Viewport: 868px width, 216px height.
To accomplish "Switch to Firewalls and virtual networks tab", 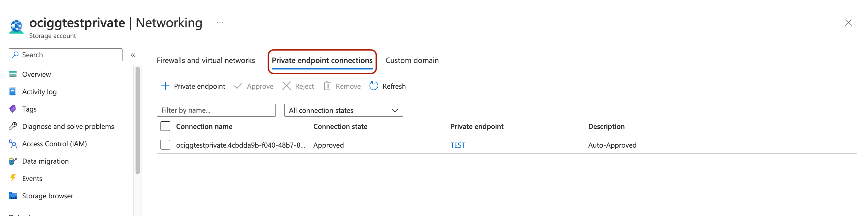I will coord(205,61).
